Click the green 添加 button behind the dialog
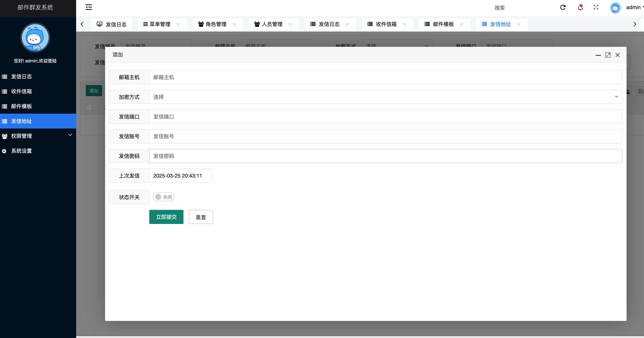This screenshot has height=338, width=644. [x=94, y=91]
